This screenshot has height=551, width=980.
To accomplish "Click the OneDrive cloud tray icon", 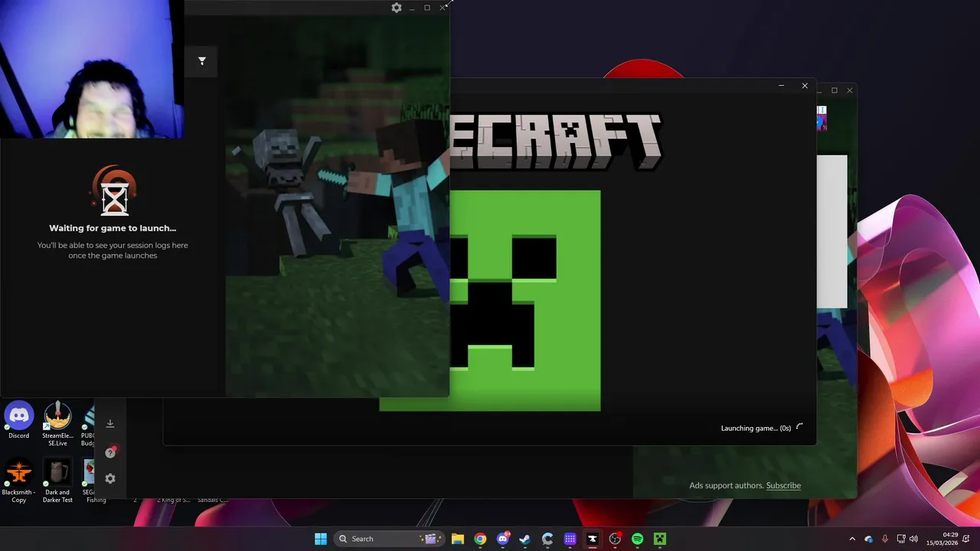I will tap(869, 539).
